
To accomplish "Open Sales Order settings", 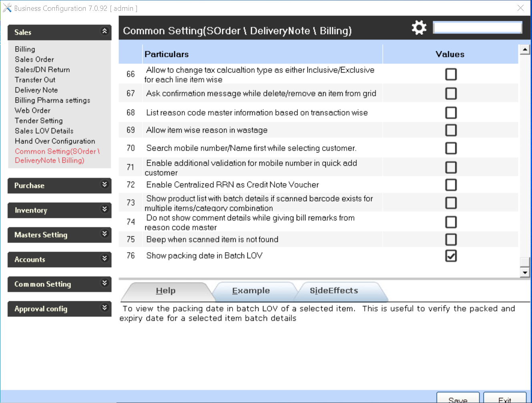I will [34, 59].
